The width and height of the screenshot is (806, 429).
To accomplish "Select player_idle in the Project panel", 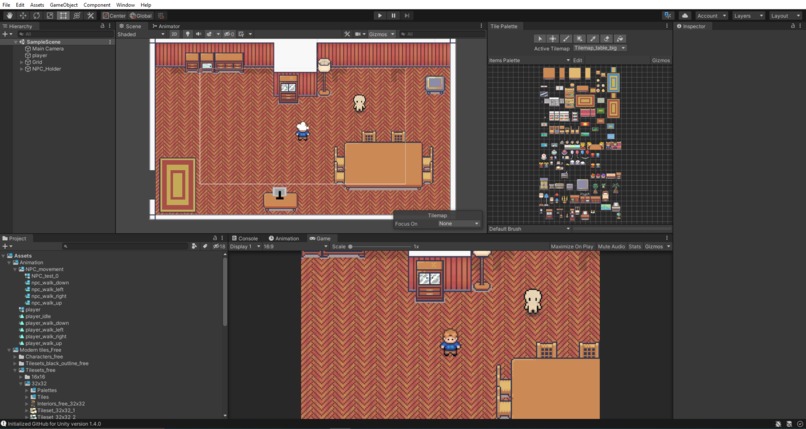I will pos(38,316).
